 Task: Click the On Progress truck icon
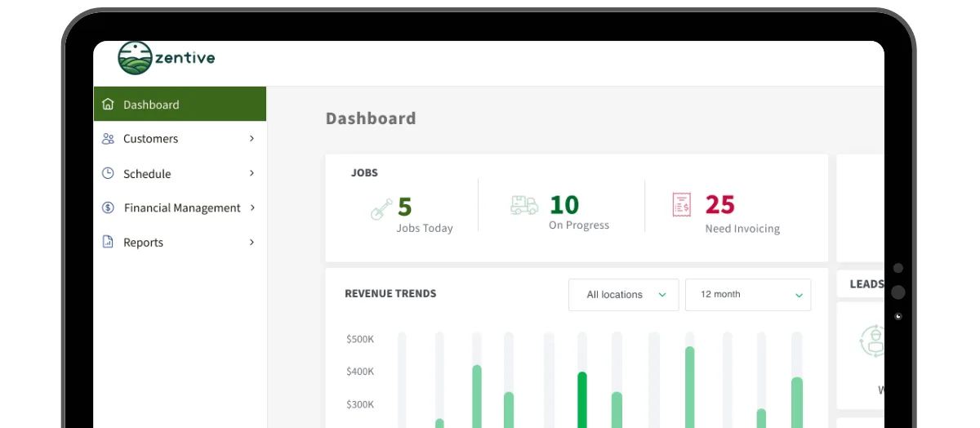[x=523, y=205]
